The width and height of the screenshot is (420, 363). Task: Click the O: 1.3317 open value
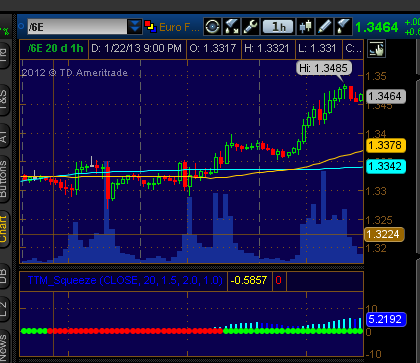coord(213,49)
